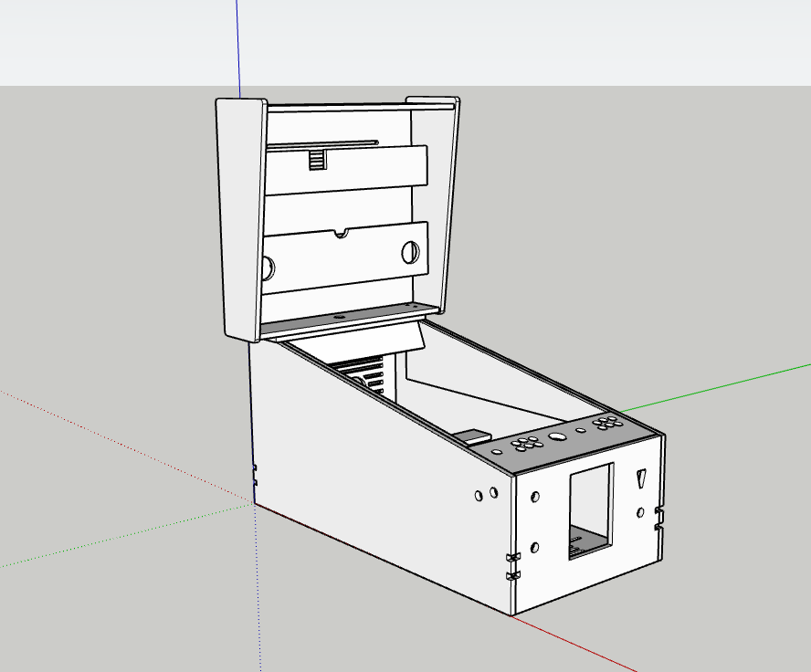This screenshot has width=811, height=672.
Task: Select the right button-hole cluster on control panel
Action: point(605,422)
